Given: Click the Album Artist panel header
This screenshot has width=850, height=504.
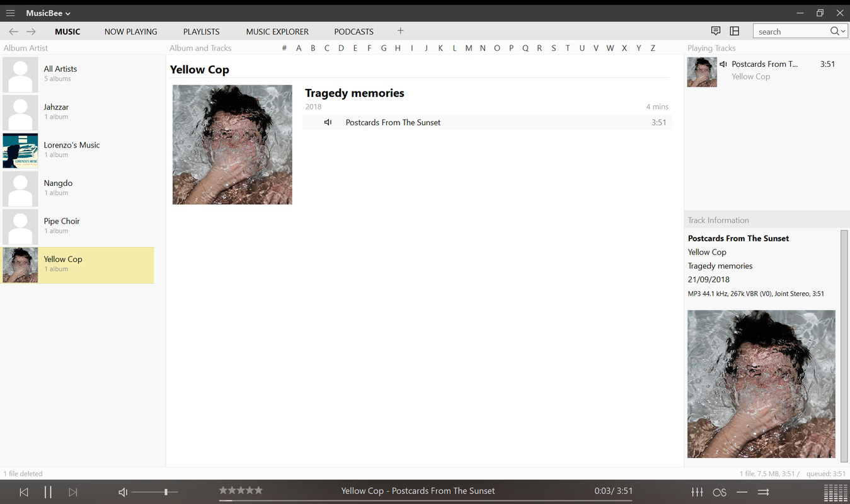Looking at the screenshot, I should tap(26, 48).
